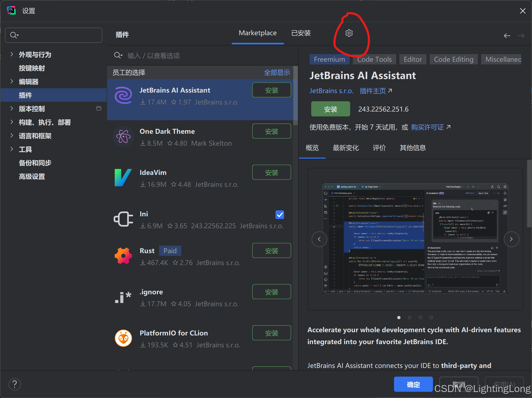Open the plugin manager gear settings icon
532x398 pixels.
pyautogui.click(x=349, y=33)
